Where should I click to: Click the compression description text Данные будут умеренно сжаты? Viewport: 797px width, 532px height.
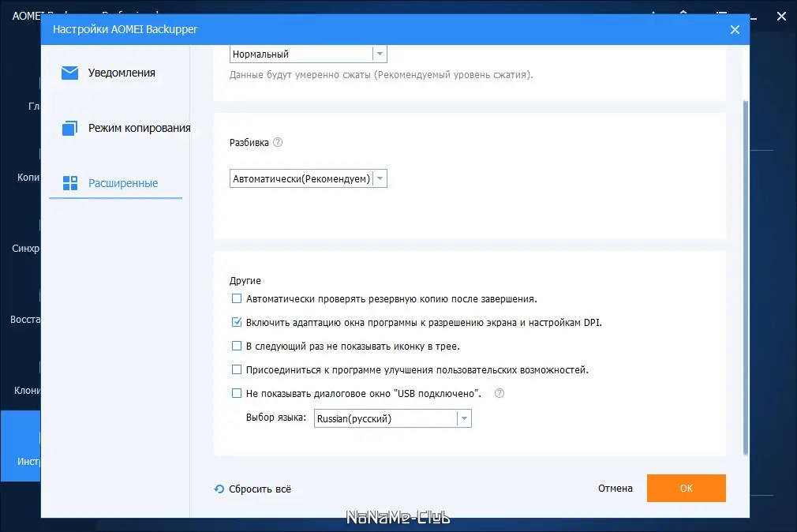(x=381, y=75)
